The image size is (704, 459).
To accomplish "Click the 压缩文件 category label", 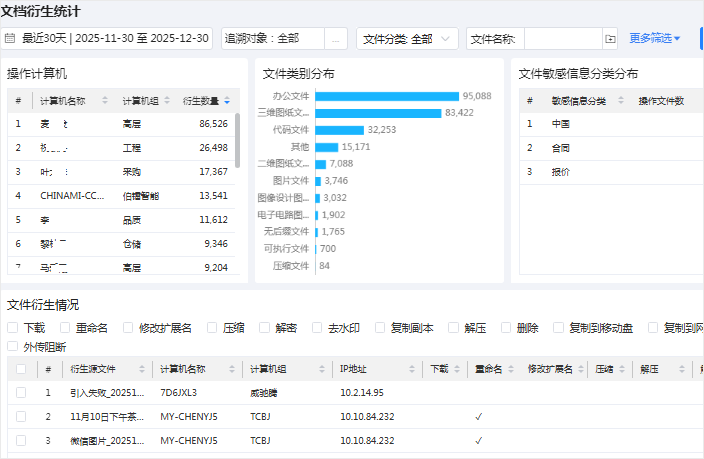I will (x=291, y=265).
